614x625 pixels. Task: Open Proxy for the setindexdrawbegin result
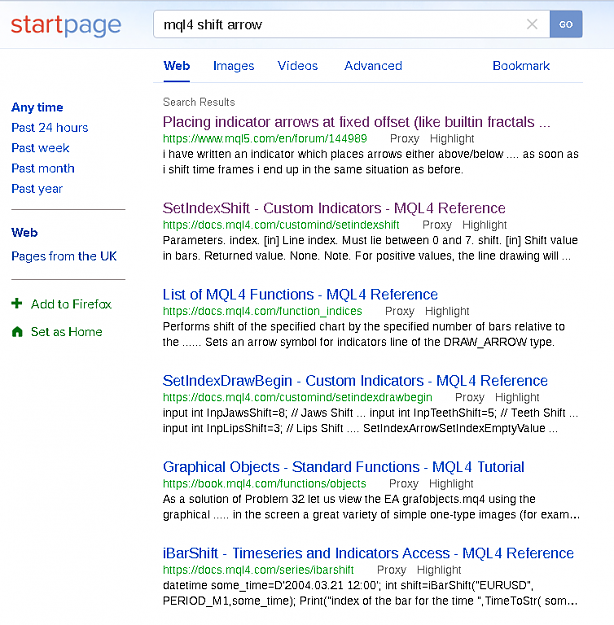(470, 397)
